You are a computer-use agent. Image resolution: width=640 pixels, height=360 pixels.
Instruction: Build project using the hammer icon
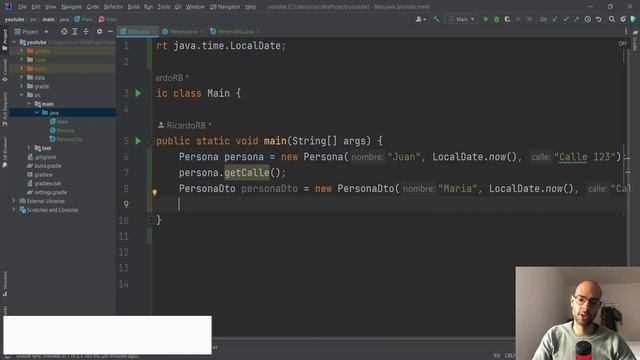[436, 19]
